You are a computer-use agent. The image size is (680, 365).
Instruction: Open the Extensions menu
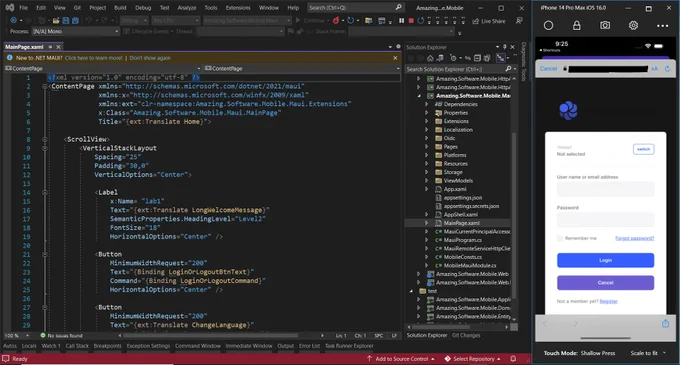[238, 8]
